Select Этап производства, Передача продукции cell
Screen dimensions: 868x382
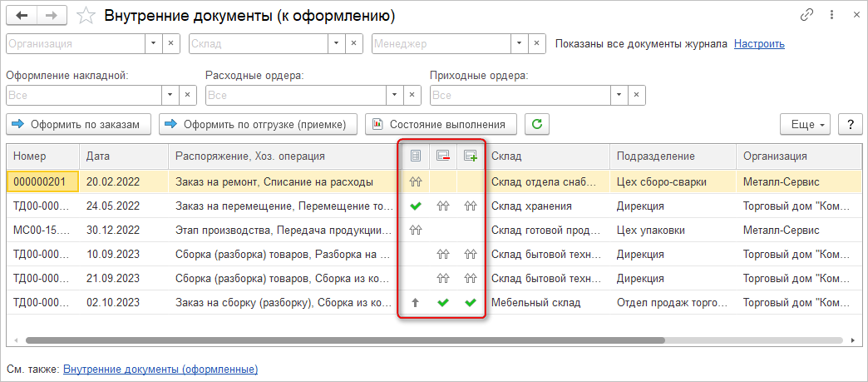point(284,230)
